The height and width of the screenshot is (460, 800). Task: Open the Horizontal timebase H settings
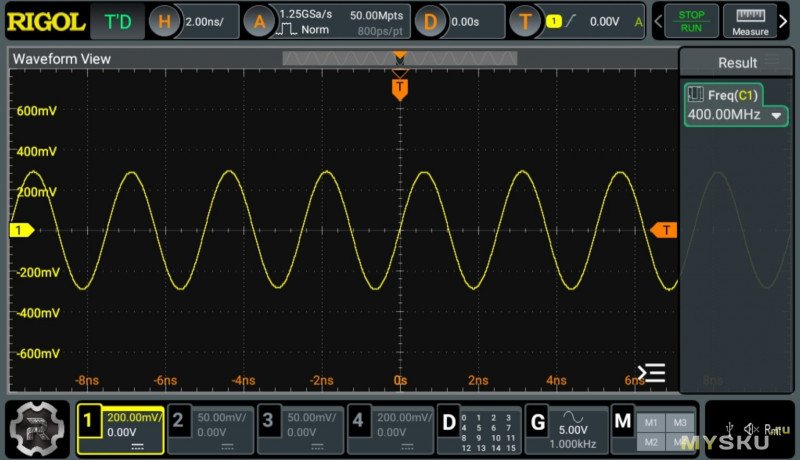pyautogui.click(x=166, y=21)
